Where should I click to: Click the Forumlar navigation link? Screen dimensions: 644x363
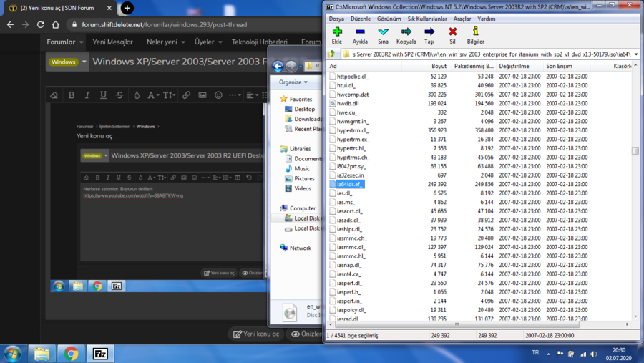[x=61, y=42]
